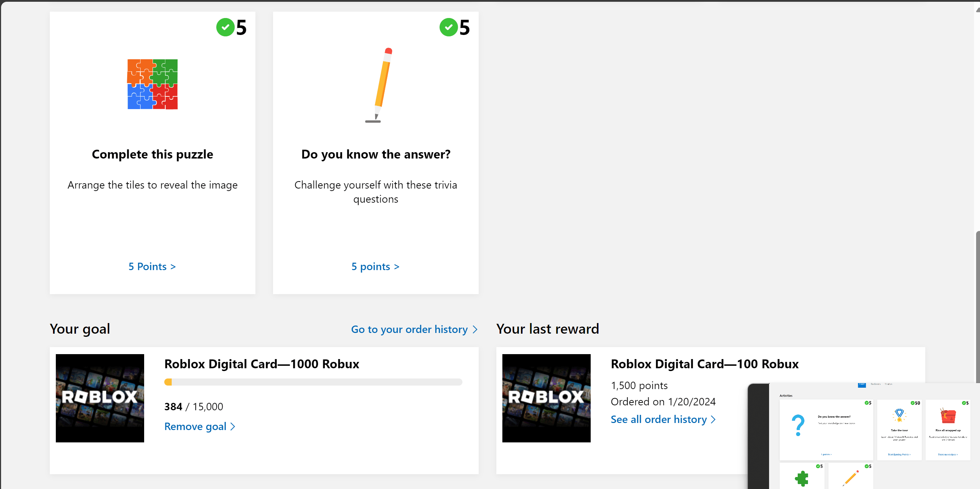Click the blue question mark icon in Activities
980x489 pixels.
coord(798,424)
